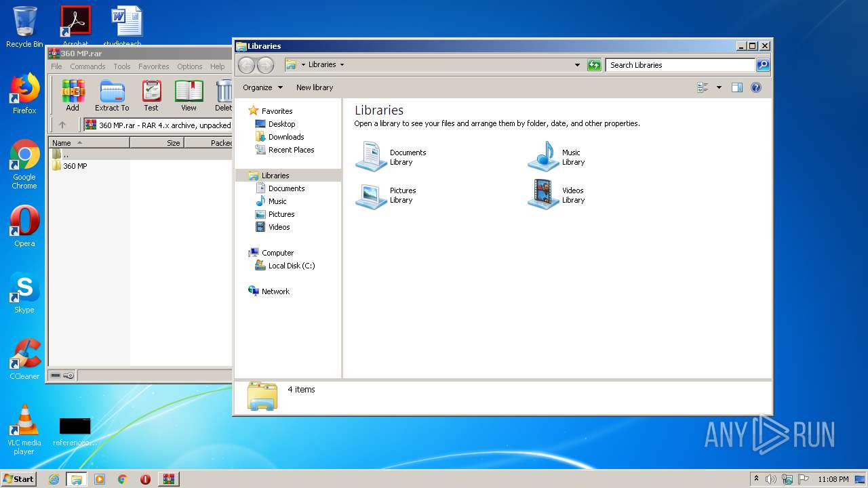Toggle the preview pane button
This screenshot has width=868, height=488.
[x=737, y=87]
